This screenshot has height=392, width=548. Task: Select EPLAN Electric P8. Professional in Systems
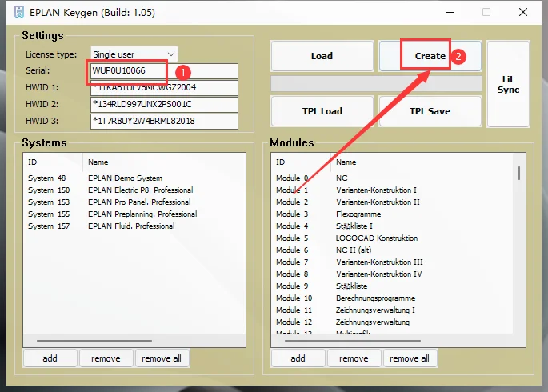139,190
